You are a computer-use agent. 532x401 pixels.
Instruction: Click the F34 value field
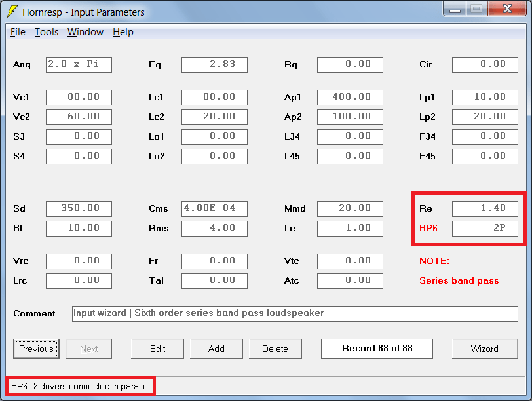click(x=485, y=137)
